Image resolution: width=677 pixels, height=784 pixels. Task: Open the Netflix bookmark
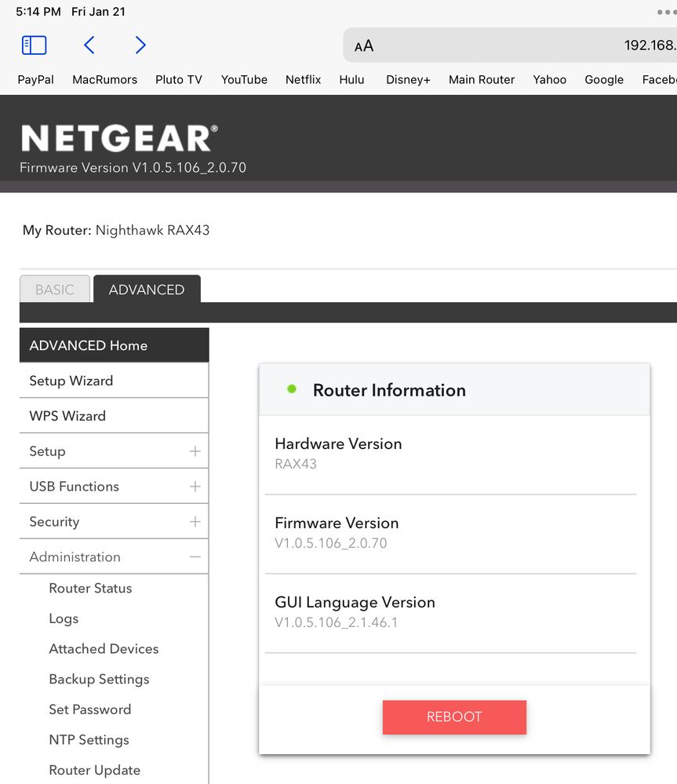coord(303,79)
